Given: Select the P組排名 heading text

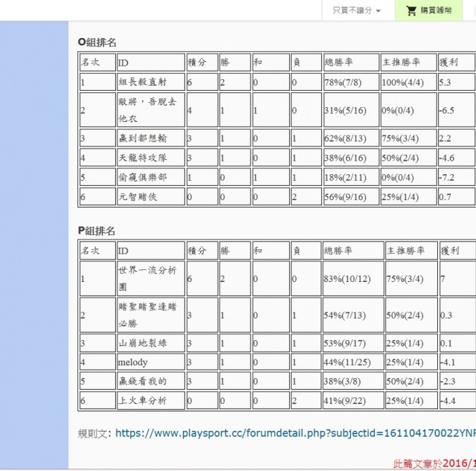Looking at the screenshot, I should [97, 231].
